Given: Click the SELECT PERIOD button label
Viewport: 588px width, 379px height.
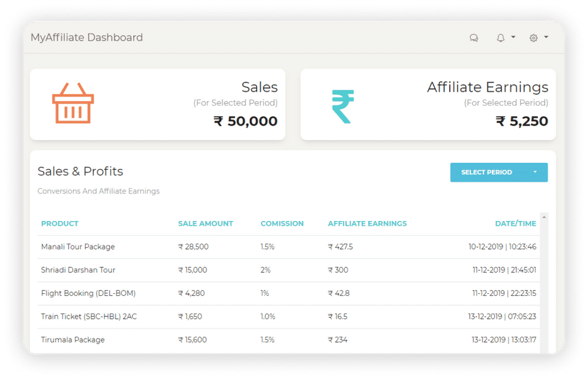Looking at the screenshot, I should tap(486, 173).
